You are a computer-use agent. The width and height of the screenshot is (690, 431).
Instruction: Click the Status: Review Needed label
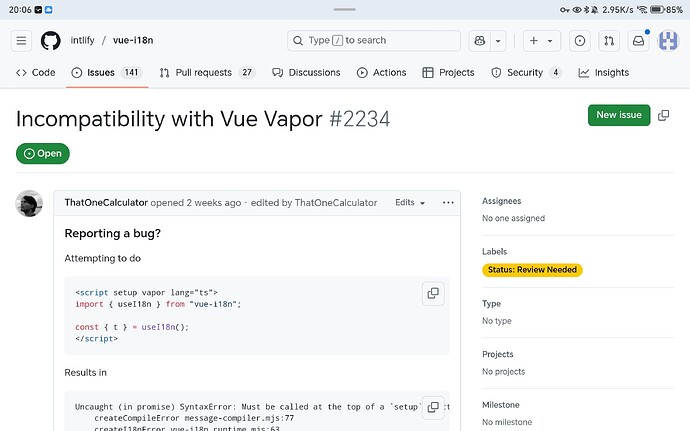click(x=532, y=270)
